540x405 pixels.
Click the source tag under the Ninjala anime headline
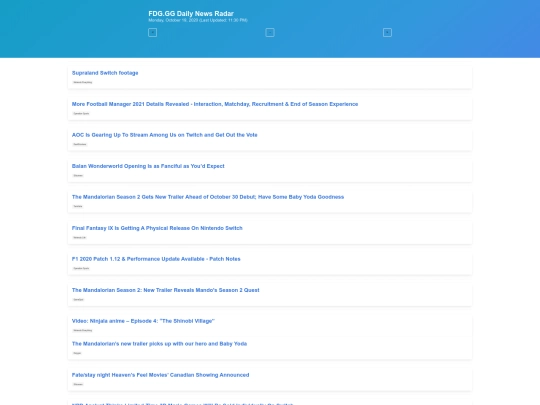(x=83, y=330)
